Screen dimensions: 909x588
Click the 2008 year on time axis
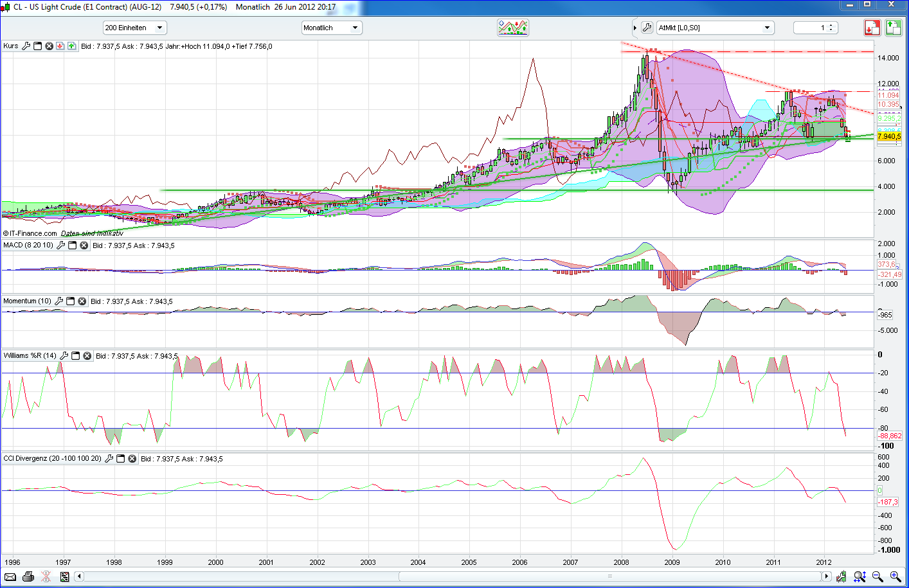(x=621, y=562)
